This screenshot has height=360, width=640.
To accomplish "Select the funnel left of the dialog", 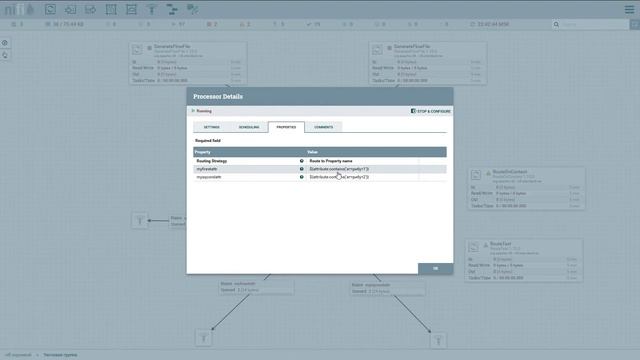I will [x=140, y=221].
